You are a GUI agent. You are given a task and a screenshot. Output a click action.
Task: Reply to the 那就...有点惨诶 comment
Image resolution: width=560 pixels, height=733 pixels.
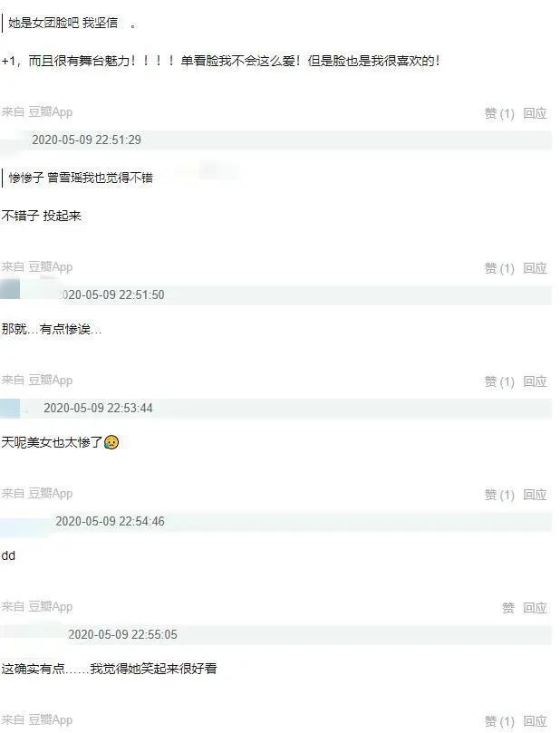[x=535, y=381]
